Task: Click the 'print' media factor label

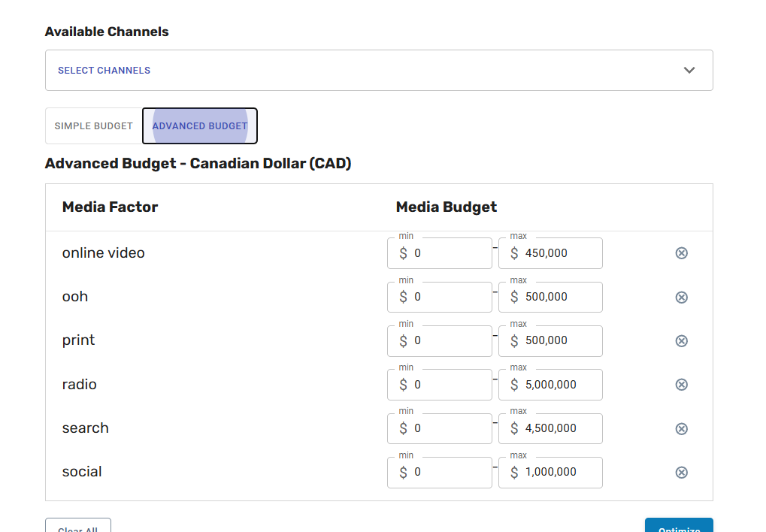Action: 79,340
